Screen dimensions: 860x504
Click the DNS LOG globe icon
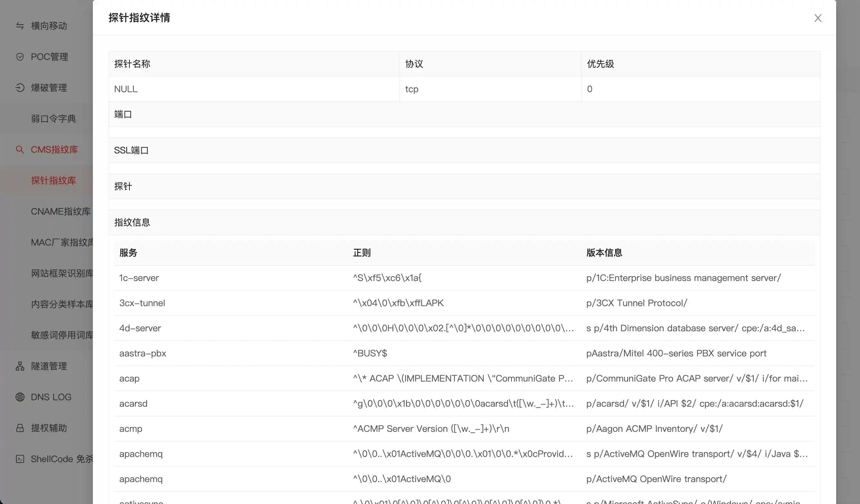20,397
